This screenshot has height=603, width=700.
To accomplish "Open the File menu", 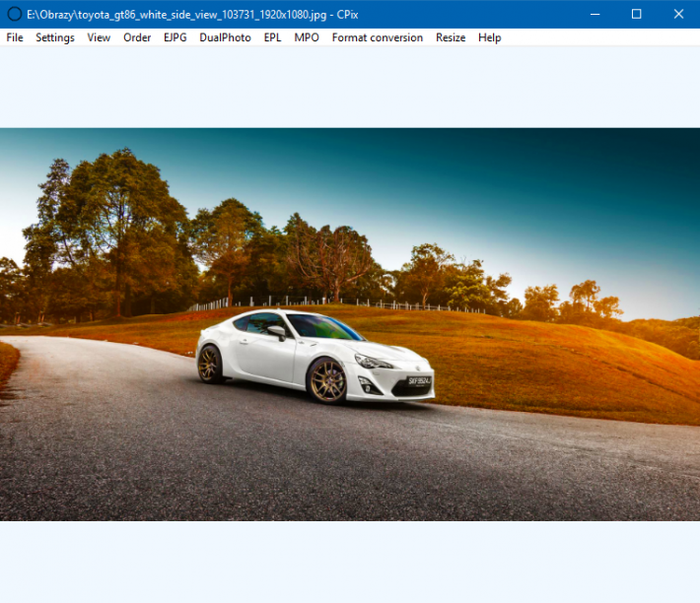I will click(15, 37).
